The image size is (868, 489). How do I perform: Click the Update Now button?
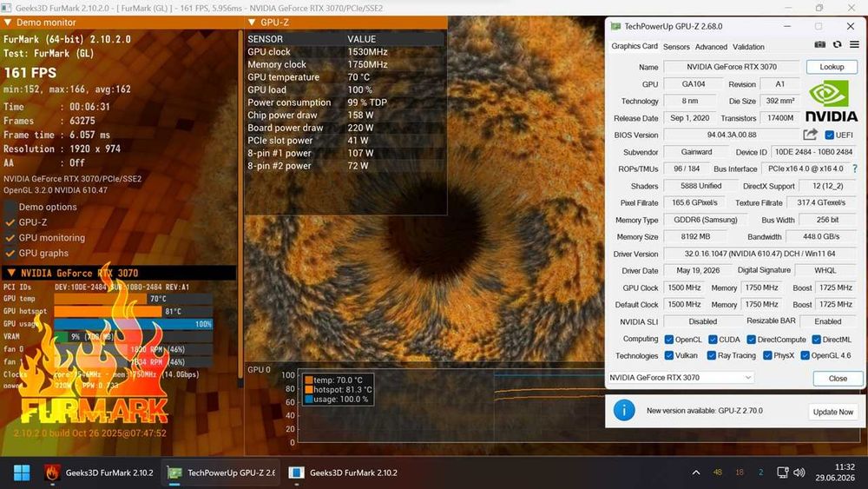(x=832, y=412)
